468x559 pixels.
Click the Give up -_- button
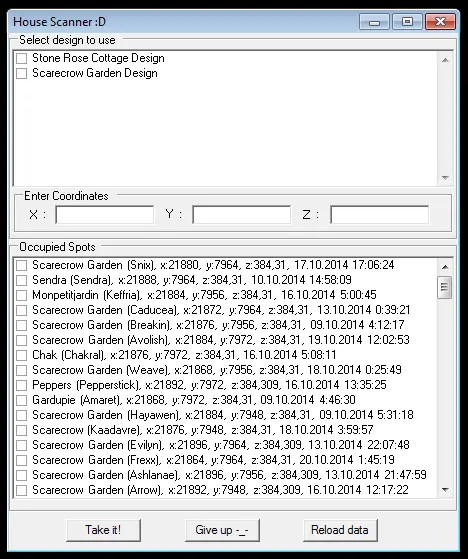[x=222, y=530]
